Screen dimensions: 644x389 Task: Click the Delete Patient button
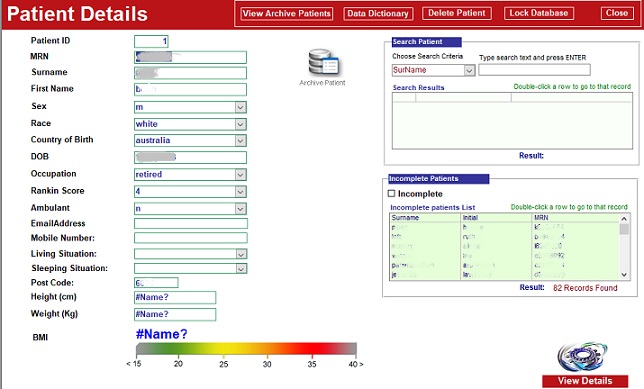point(456,13)
